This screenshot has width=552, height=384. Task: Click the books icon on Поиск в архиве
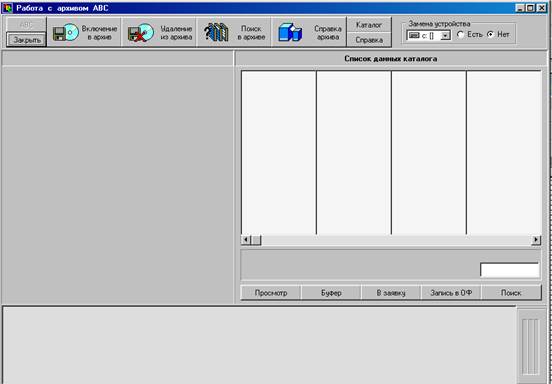[216, 33]
